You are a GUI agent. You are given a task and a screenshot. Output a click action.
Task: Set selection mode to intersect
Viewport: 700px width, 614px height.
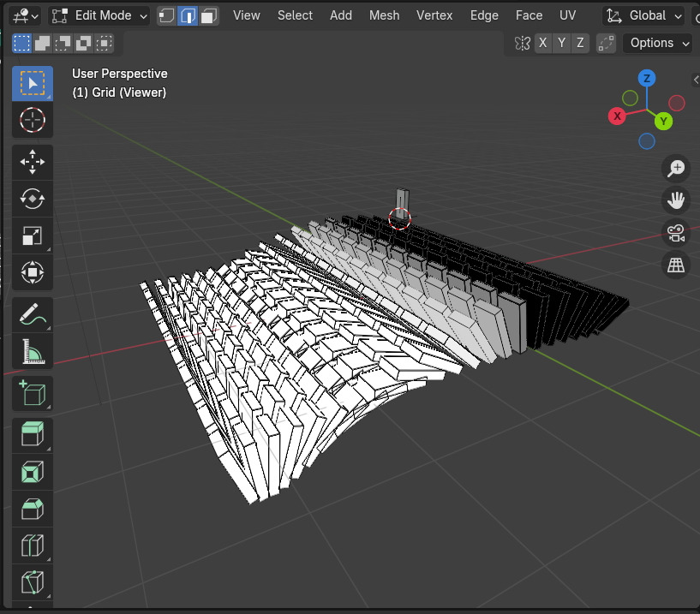coord(104,44)
